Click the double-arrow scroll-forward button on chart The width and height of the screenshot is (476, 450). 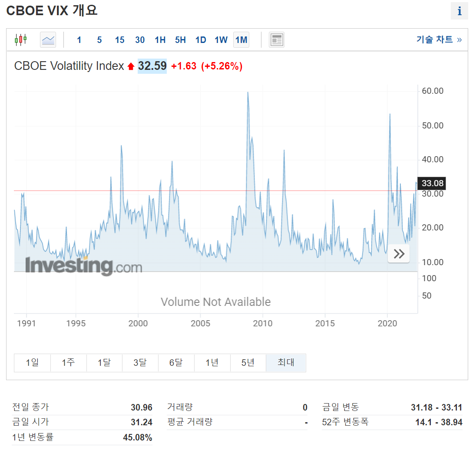(399, 253)
